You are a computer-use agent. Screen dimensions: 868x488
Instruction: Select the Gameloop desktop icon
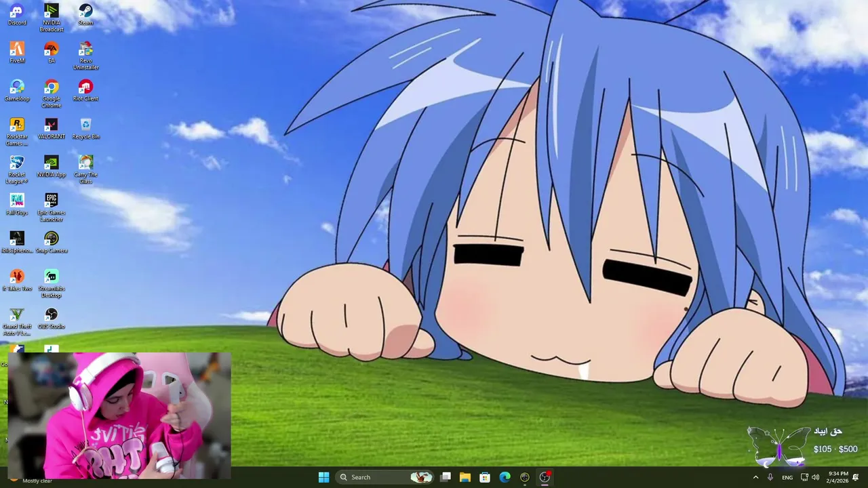tap(17, 91)
